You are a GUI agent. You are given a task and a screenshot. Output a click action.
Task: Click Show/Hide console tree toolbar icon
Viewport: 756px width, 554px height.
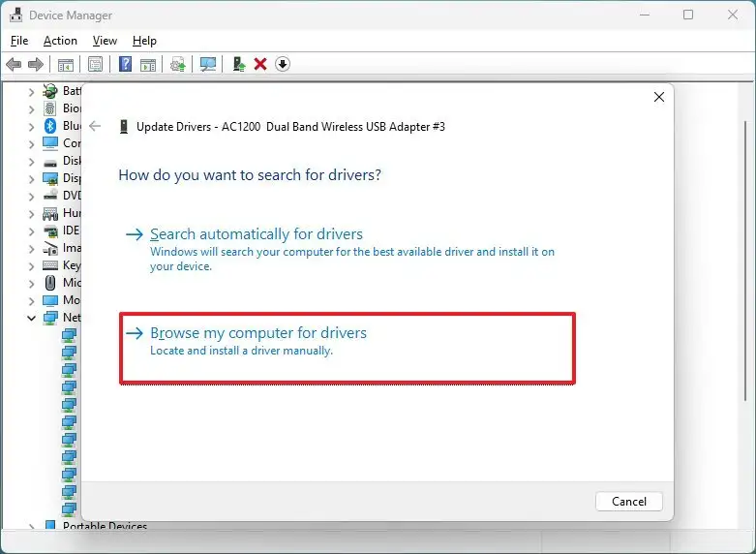[65, 64]
